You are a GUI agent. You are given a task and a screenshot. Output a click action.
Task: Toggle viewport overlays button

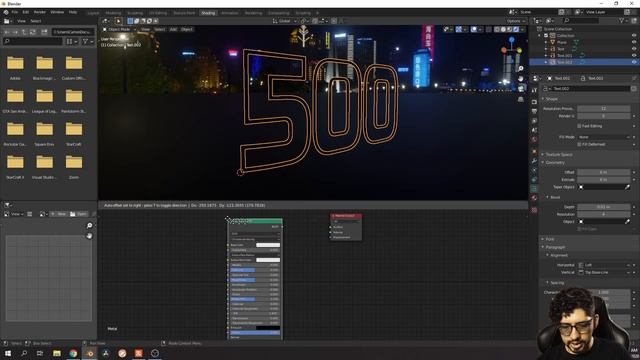[x=474, y=29]
